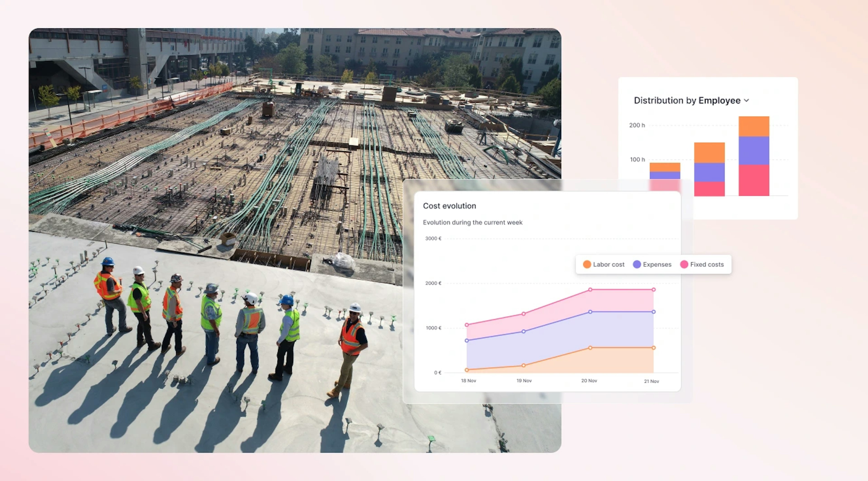This screenshot has width=868, height=481.
Task: Select the shortest bar's purple segment
Action: coord(665,175)
